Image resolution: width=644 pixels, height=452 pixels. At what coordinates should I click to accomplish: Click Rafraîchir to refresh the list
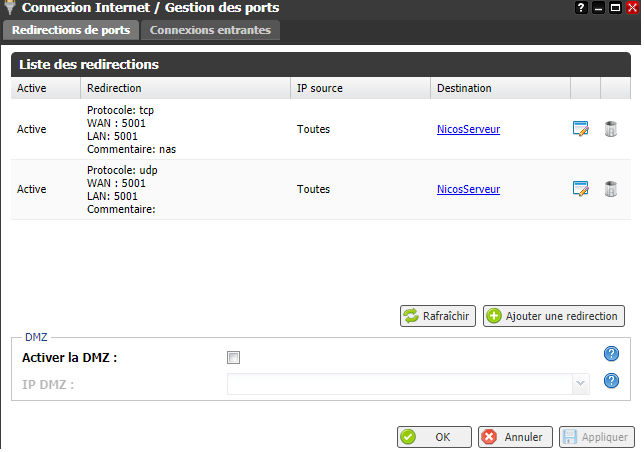point(437,316)
